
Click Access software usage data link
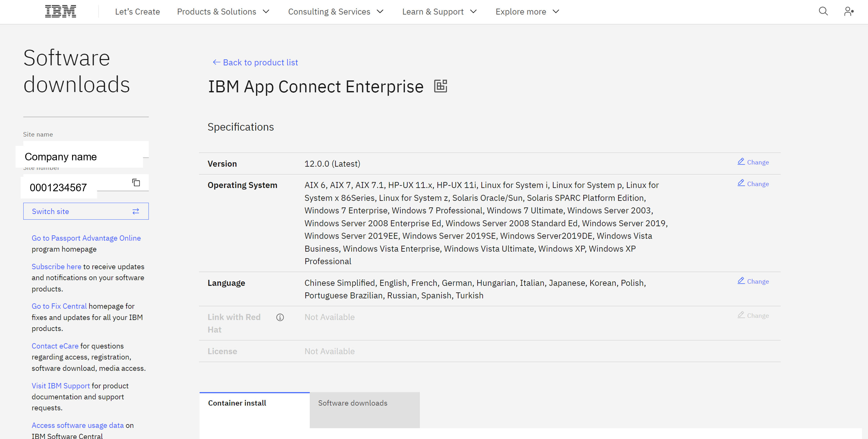pos(78,426)
